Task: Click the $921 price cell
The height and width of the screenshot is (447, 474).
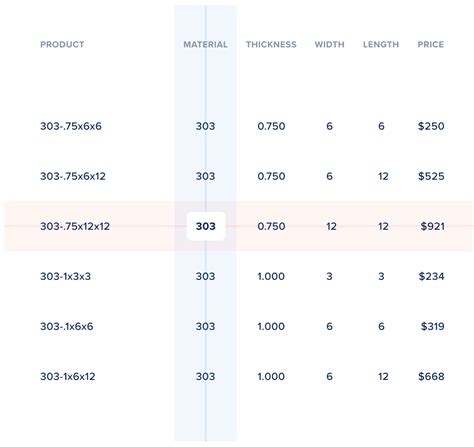Action: tap(432, 226)
